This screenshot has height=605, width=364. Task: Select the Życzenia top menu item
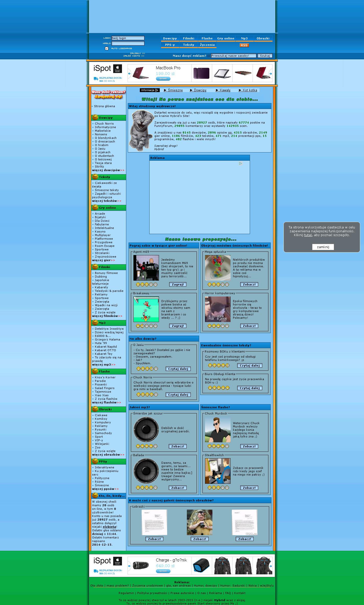(x=207, y=45)
